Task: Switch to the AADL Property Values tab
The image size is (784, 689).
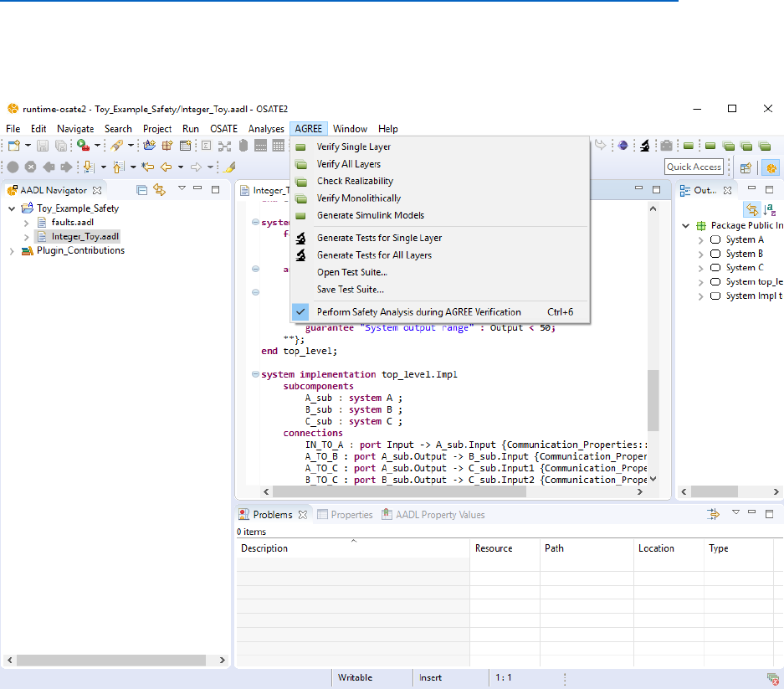Action: 433,515
